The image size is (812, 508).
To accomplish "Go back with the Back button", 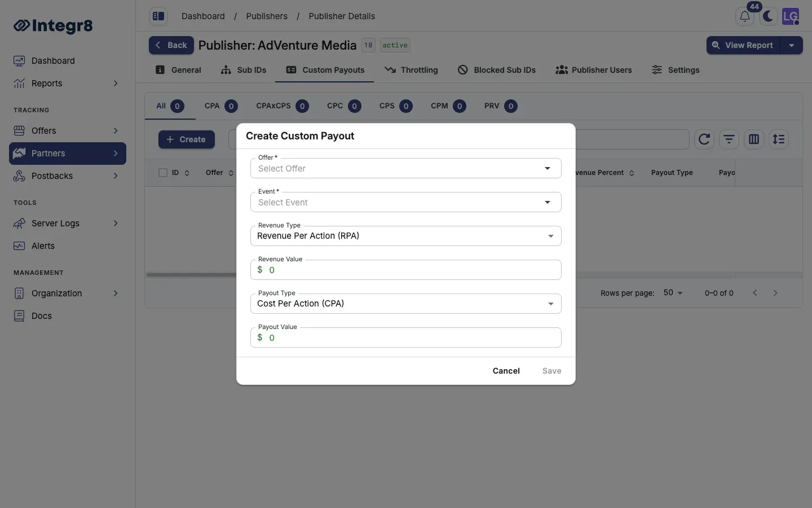I will (x=171, y=45).
